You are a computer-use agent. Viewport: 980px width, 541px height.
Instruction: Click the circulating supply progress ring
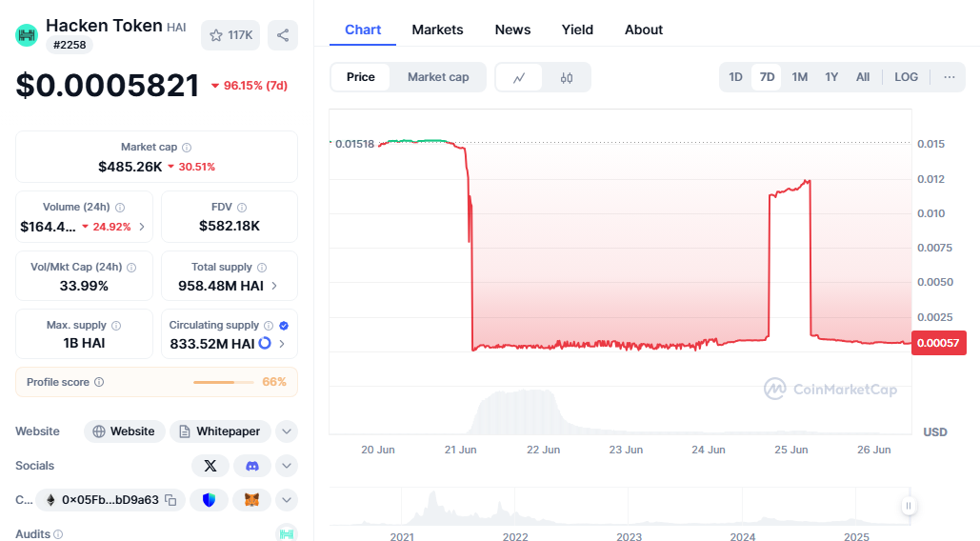pyautogui.click(x=265, y=343)
